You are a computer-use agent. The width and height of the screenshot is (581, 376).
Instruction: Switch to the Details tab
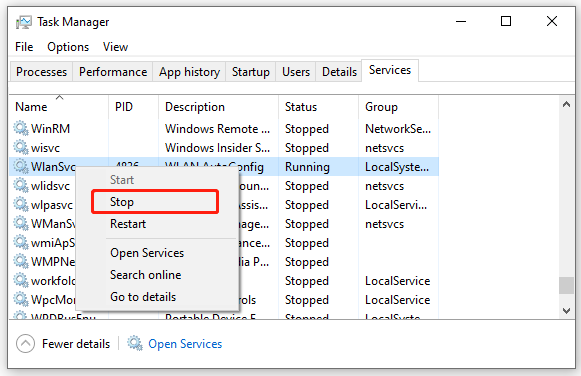pyautogui.click(x=339, y=71)
